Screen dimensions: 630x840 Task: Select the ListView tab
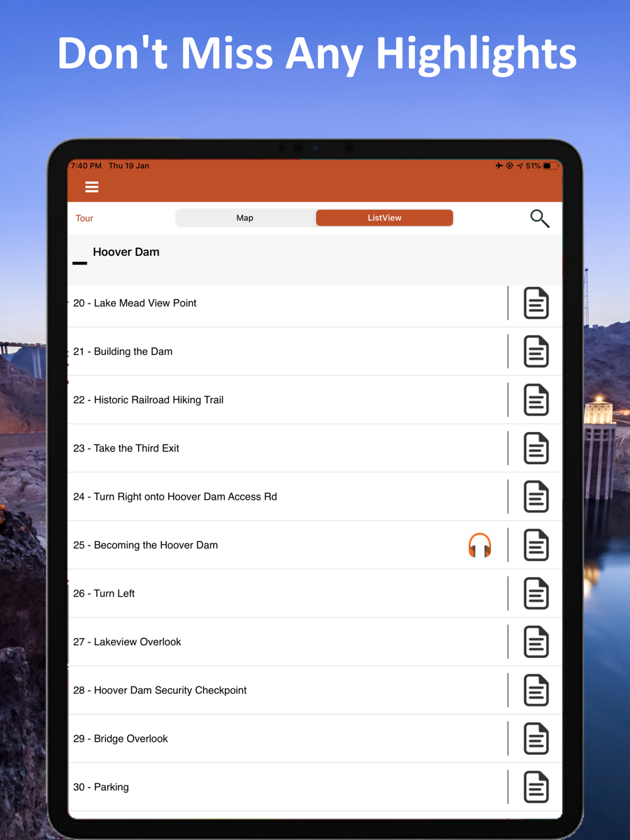click(x=384, y=218)
